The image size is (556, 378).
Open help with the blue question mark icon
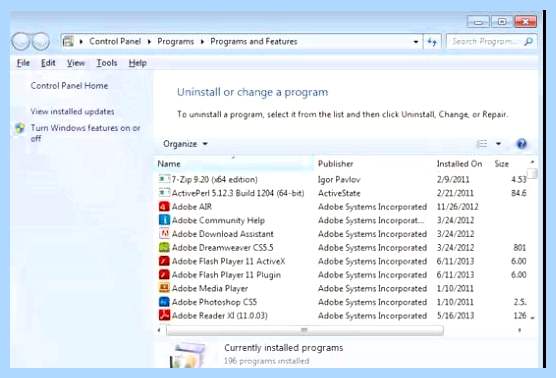click(x=521, y=144)
